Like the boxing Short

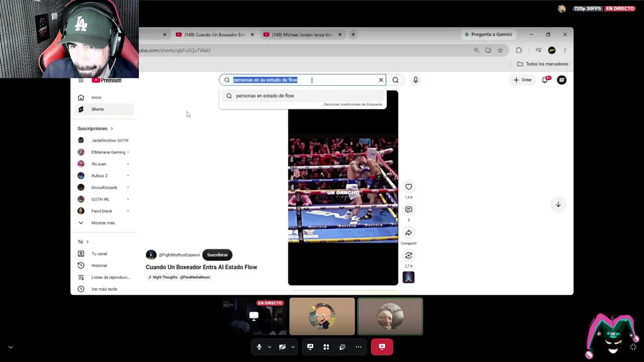coord(409,187)
